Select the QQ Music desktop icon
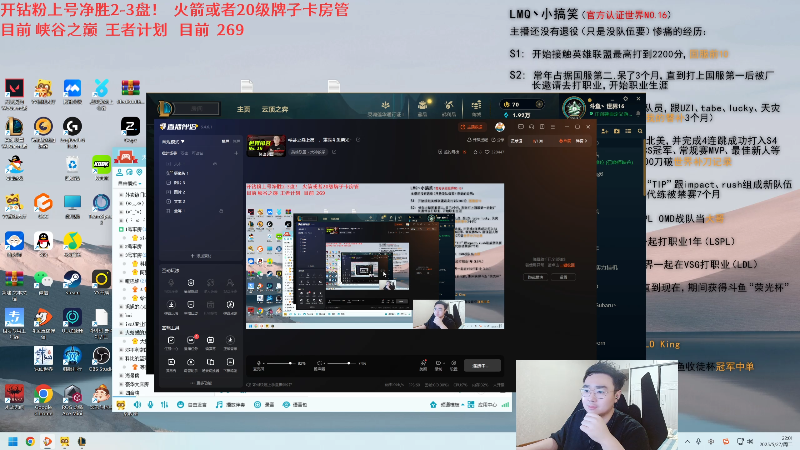 click(72, 241)
